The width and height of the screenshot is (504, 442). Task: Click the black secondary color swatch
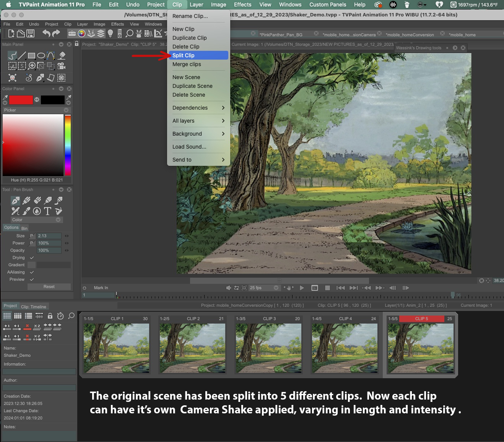[52, 100]
